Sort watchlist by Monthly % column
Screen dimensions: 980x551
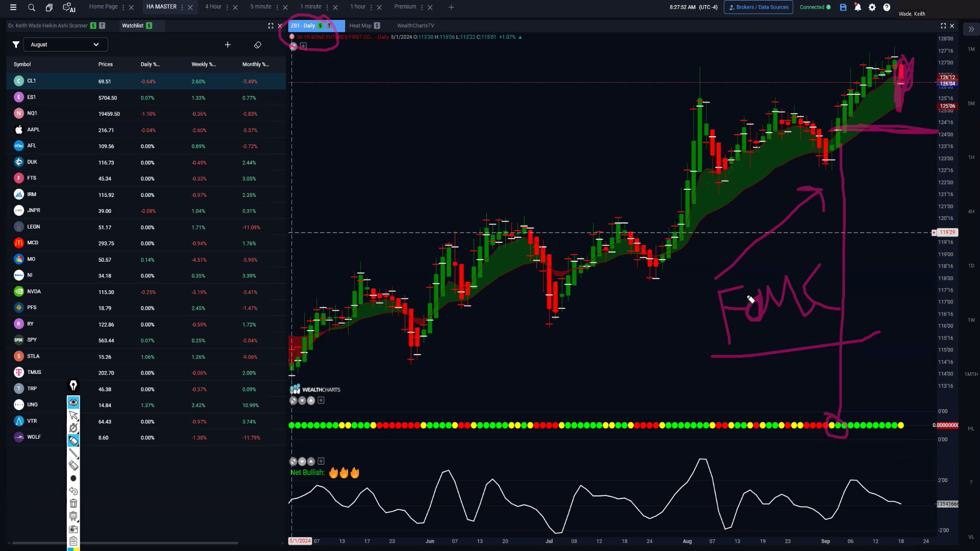click(x=256, y=64)
